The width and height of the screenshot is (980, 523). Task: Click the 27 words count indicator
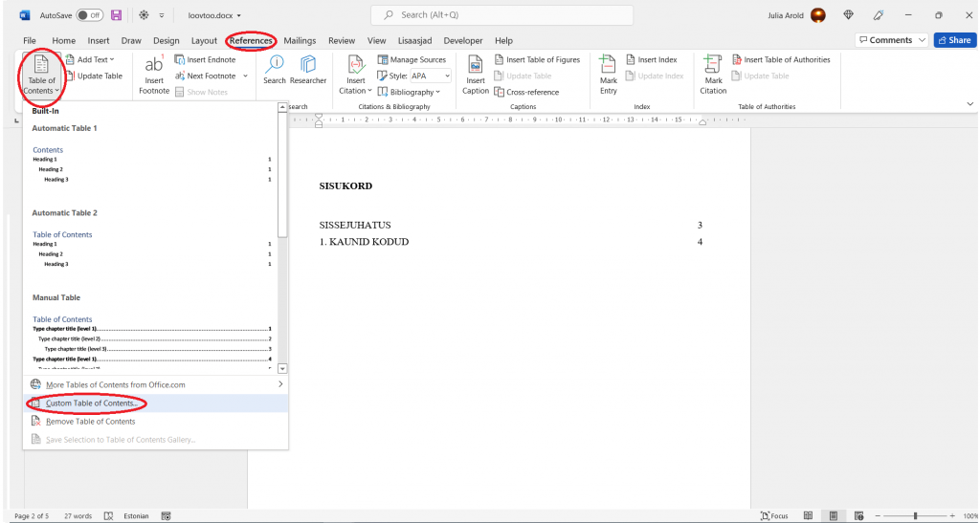click(x=78, y=516)
